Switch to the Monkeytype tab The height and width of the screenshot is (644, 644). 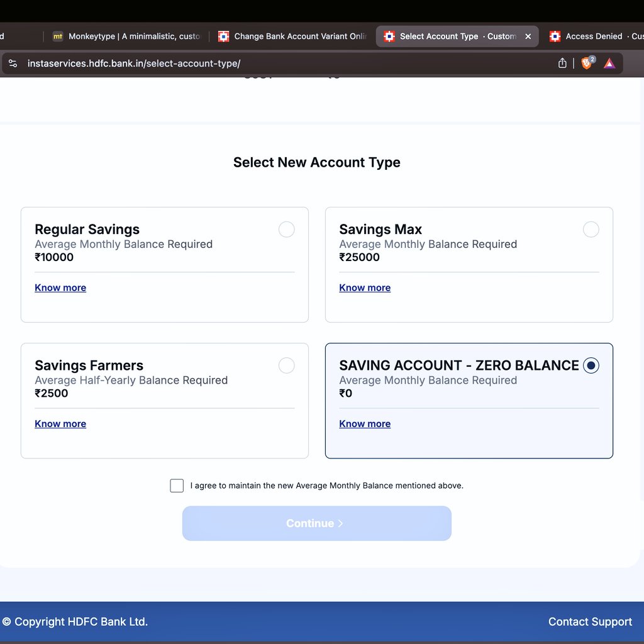pos(126,36)
